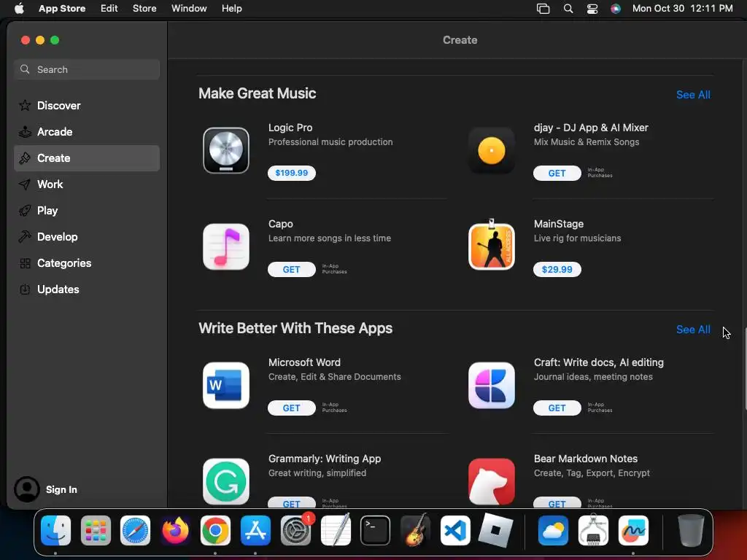Open the Store menu
The width and height of the screenshot is (747, 560).
144,9
